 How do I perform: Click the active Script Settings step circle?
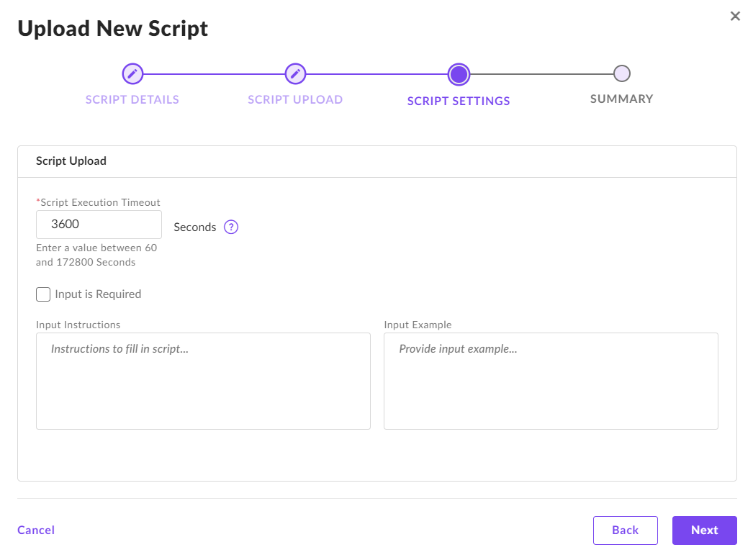(459, 74)
